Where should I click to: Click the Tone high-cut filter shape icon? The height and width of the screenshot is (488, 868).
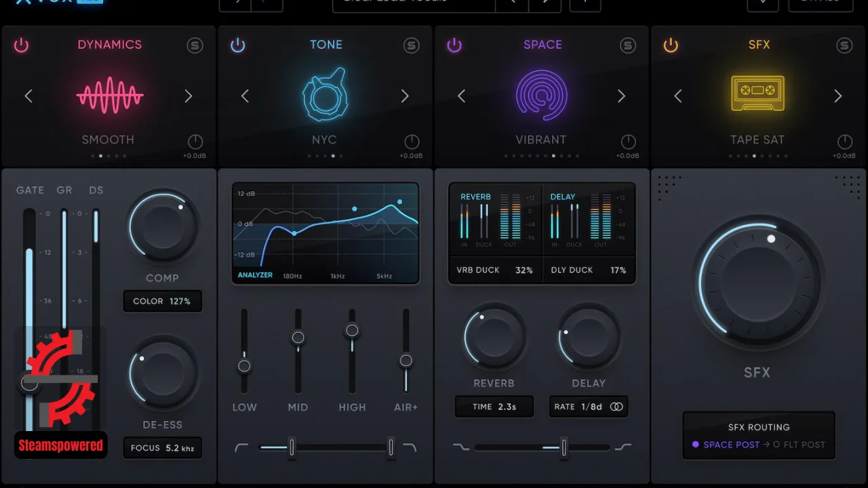click(409, 447)
